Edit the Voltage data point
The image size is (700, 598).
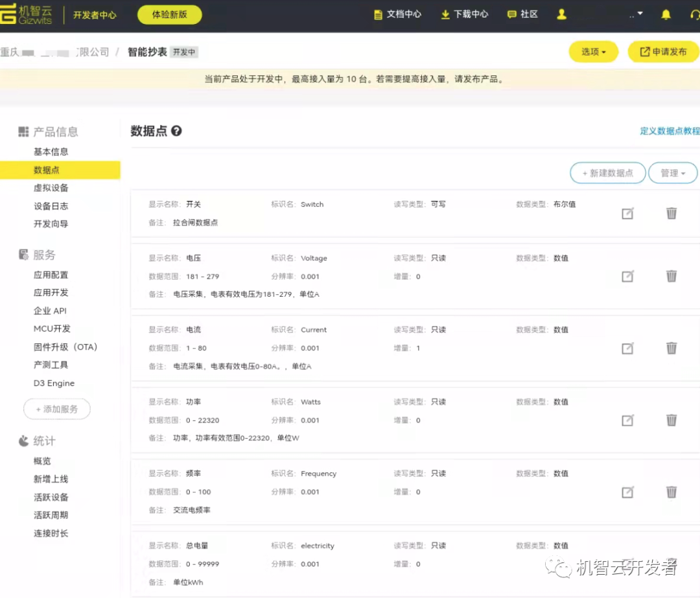click(627, 276)
